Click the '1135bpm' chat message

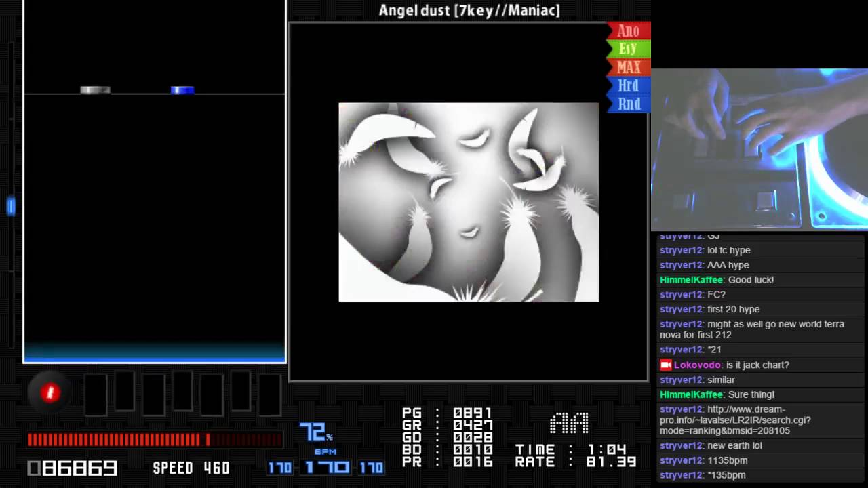(727, 460)
